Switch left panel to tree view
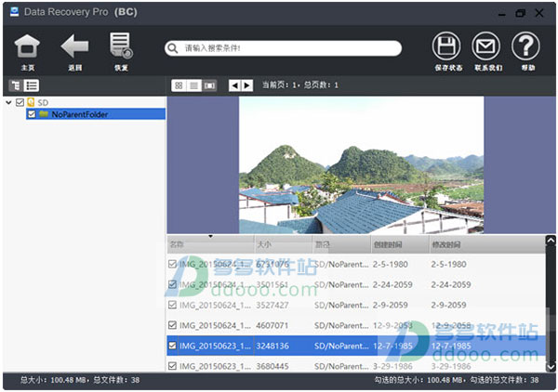The width and height of the screenshot is (558, 392). coord(16,85)
